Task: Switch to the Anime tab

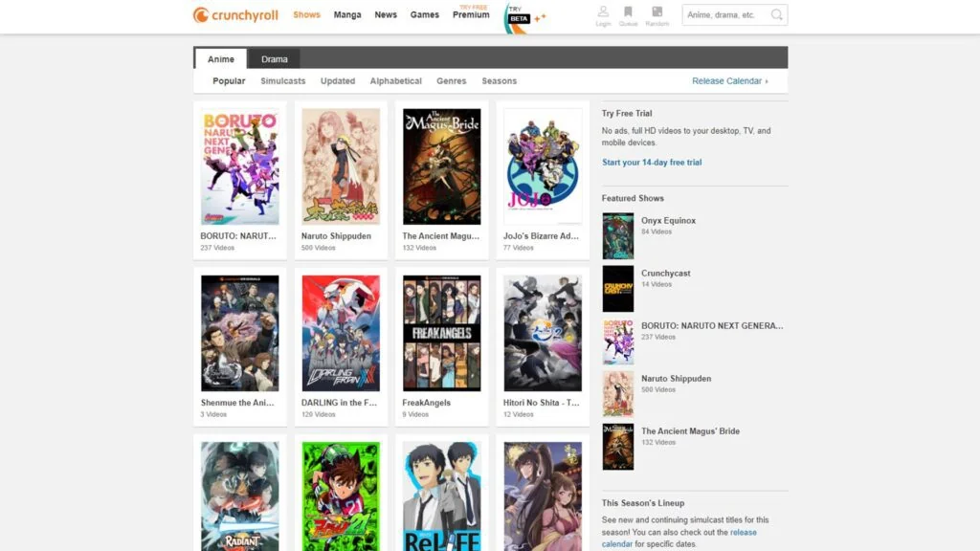Action: [221, 58]
